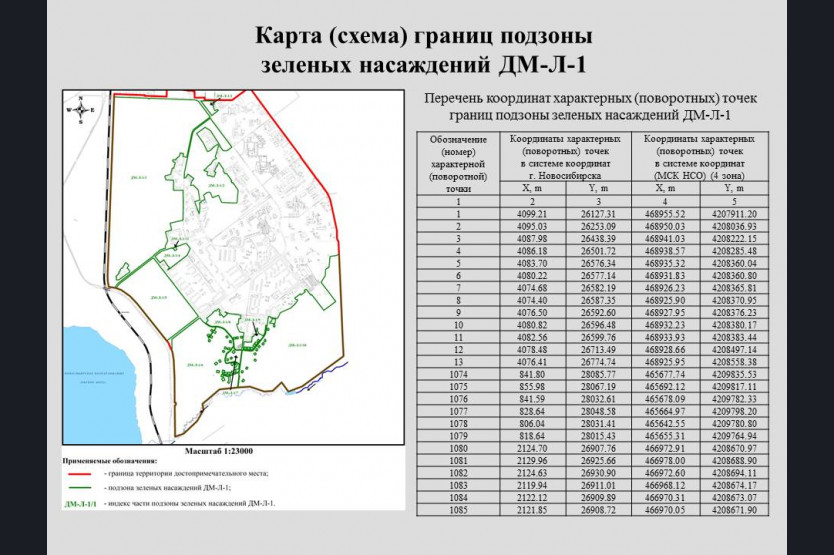The height and width of the screenshot is (555, 834).
Task: Click the 'Применяемые обозначения:' legend heading
Action: pyautogui.click(x=110, y=461)
